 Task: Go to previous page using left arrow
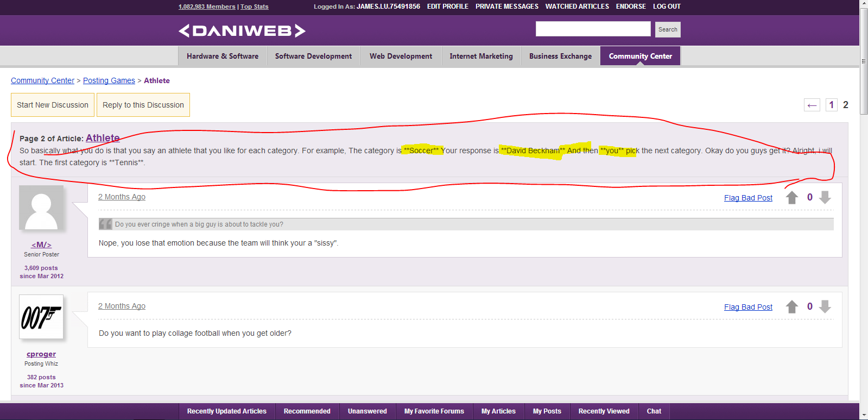(812, 105)
